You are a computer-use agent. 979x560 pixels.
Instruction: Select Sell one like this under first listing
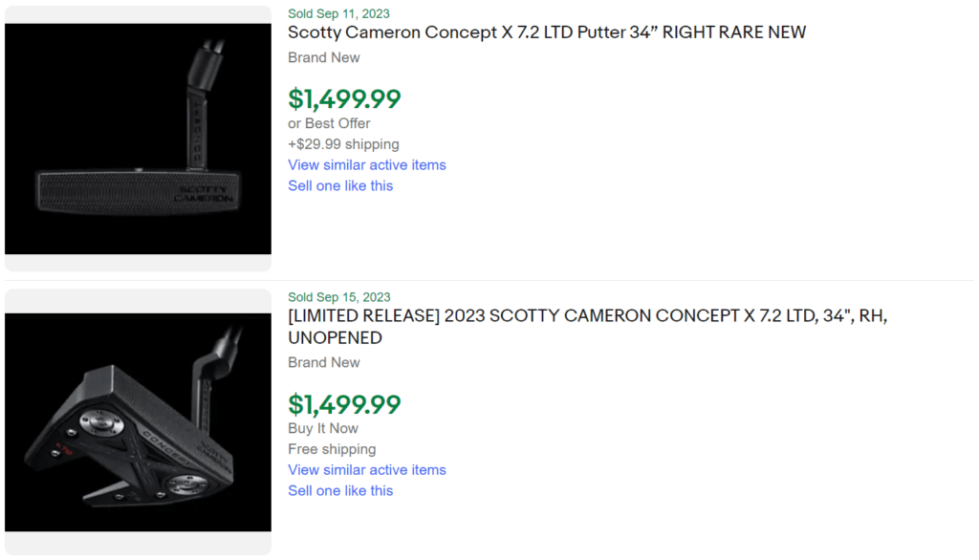(x=339, y=185)
